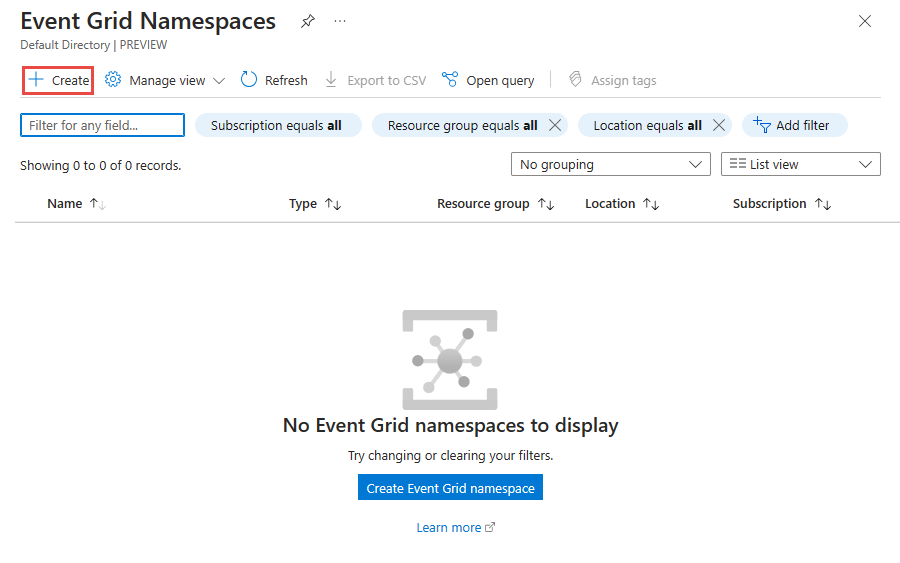Screen dimensions: 900x563
Task: Click the Showing 0 to 0 records text
Action: pyautogui.click(x=100, y=165)
